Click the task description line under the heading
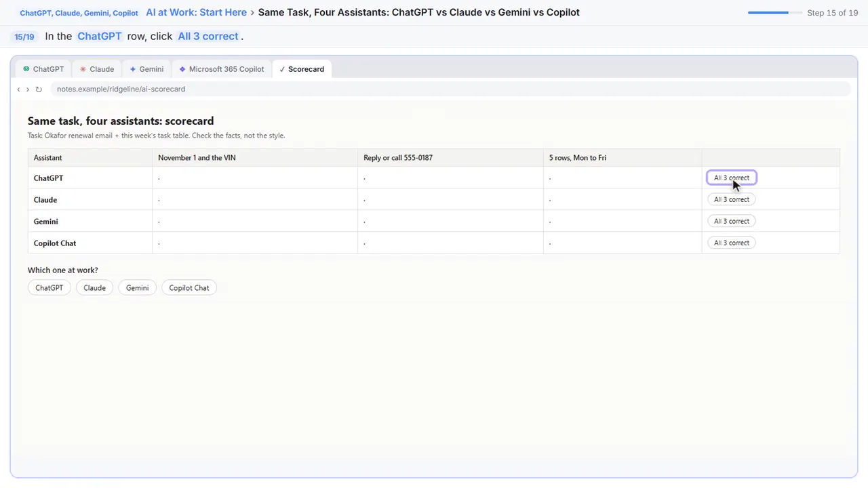The image size is (868, 488). click(157, 136)
